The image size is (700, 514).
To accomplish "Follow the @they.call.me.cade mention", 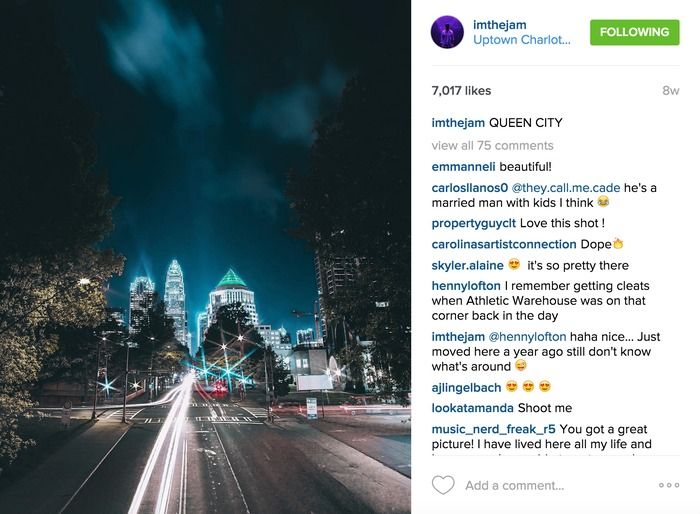I will pyautogui.click(x=566, y=188).
